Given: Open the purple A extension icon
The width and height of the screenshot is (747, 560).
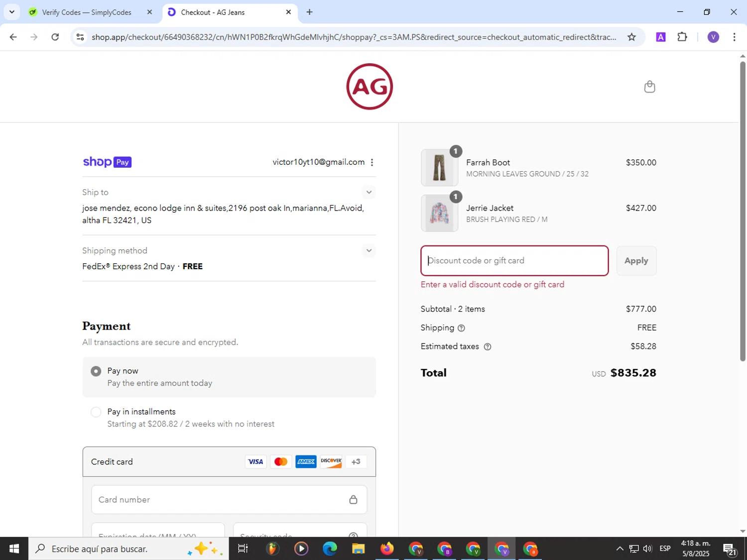Looking at the screenshot, I should [x=661, y=37].
